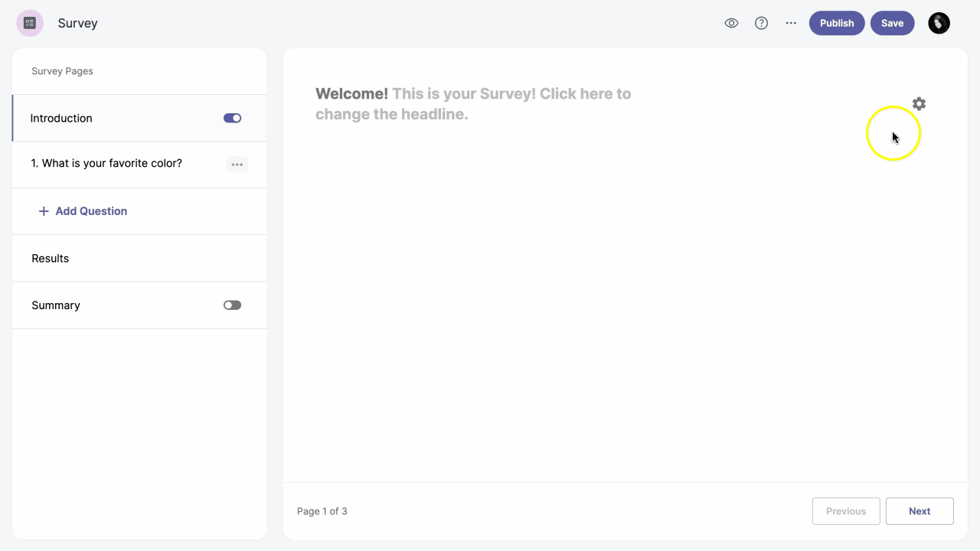The width and height of the screenshot is (980, 551).
Task: Edit the Welcome headline text
Action: point(472,104)
